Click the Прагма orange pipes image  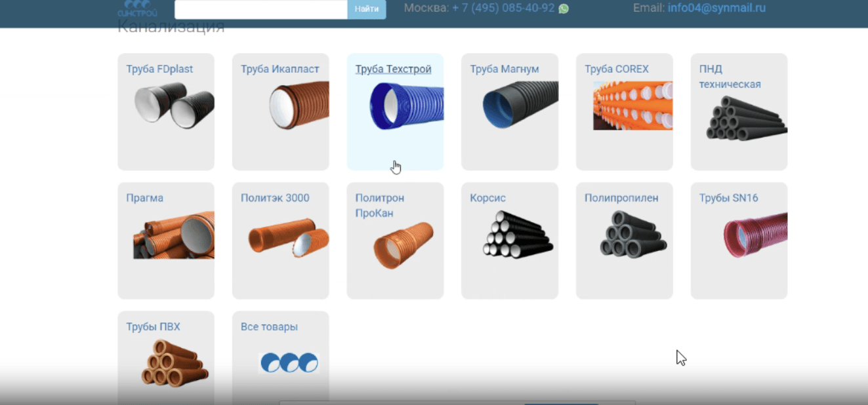coord(174,235)
